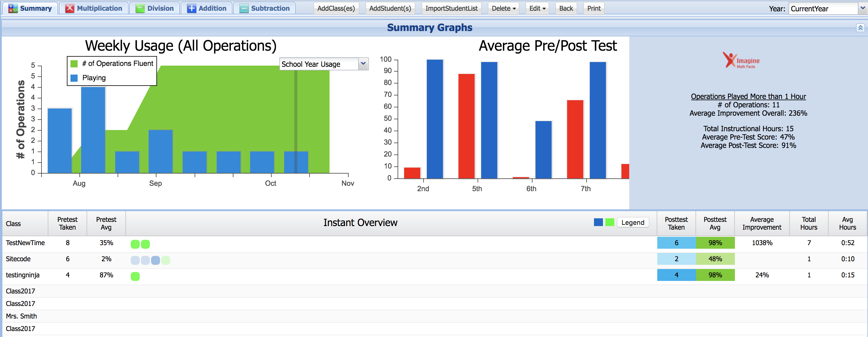The height and width of the screenshot is (337, 868).
Task: Click the Summary tab icon
Action: tap(13, 8)
